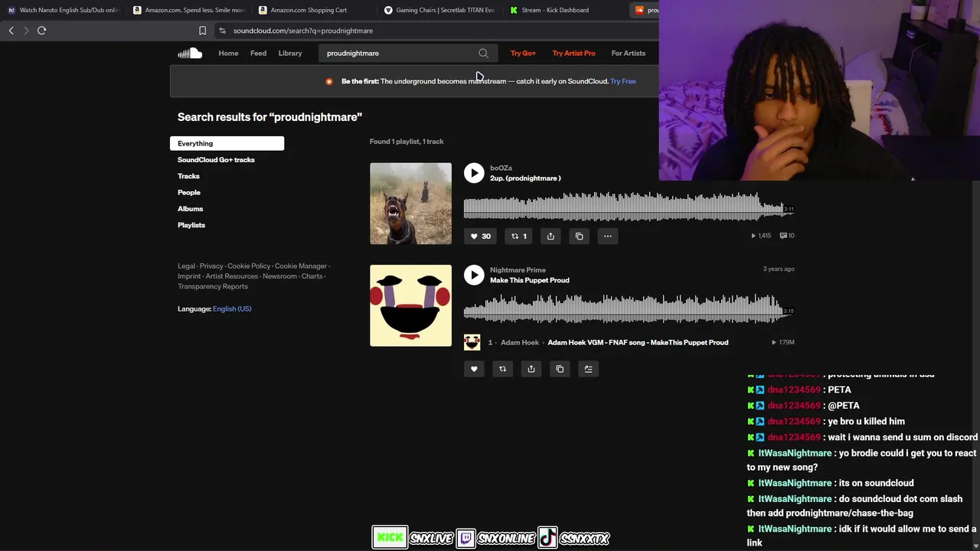Image resolution: width=980 pixels, height=551 pixels.
Task: Like the Make This Puppet Proud playlist
Action: tap(474, 369)
